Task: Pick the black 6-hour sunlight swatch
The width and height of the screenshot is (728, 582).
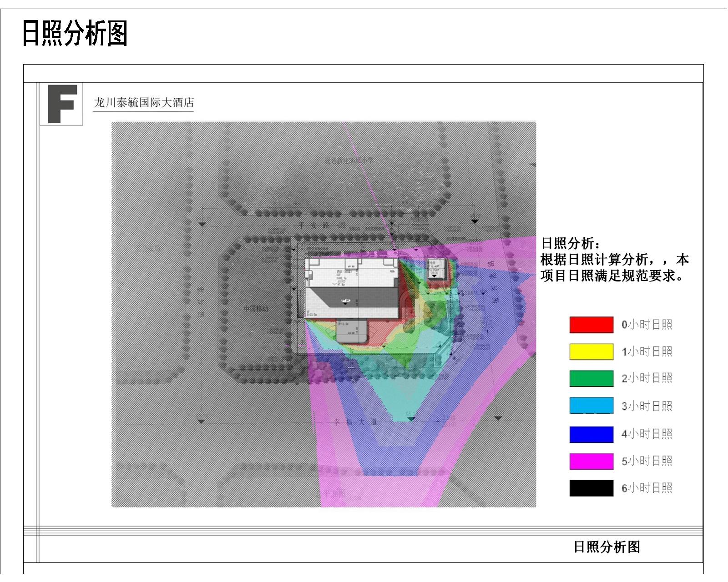Action: pos(591,488)
